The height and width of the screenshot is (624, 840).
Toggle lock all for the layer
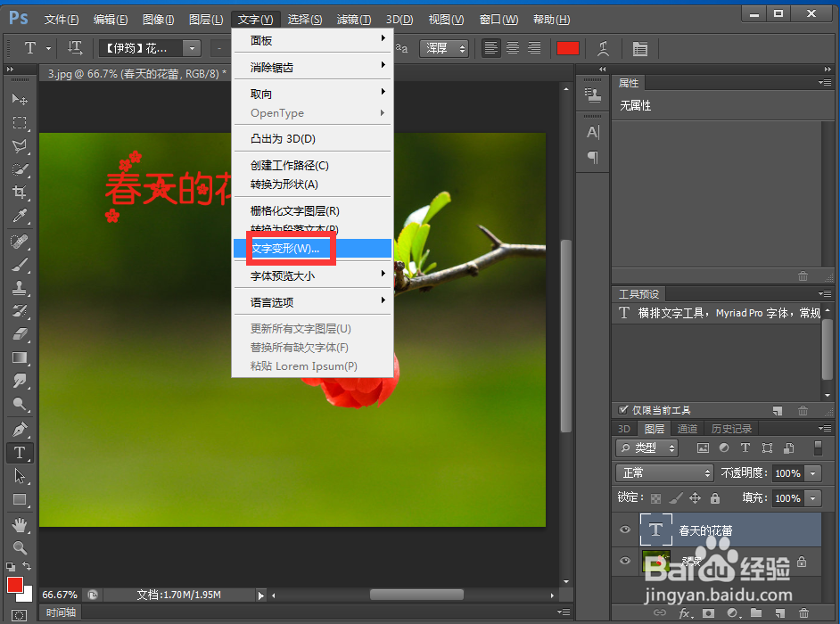pyautogui.click(x=715, y=498)
